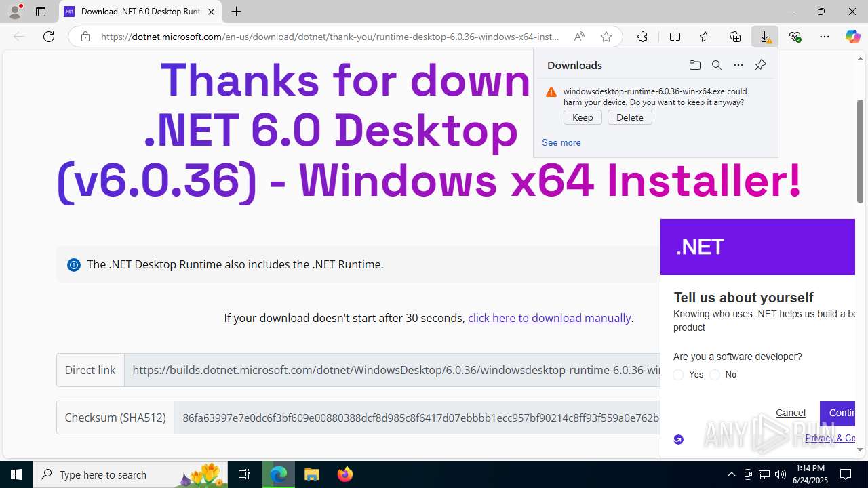This screenshot has width=868, height=488.
Task: Close the Download .NET 6.0 tab
Action: tap(211, 12)
